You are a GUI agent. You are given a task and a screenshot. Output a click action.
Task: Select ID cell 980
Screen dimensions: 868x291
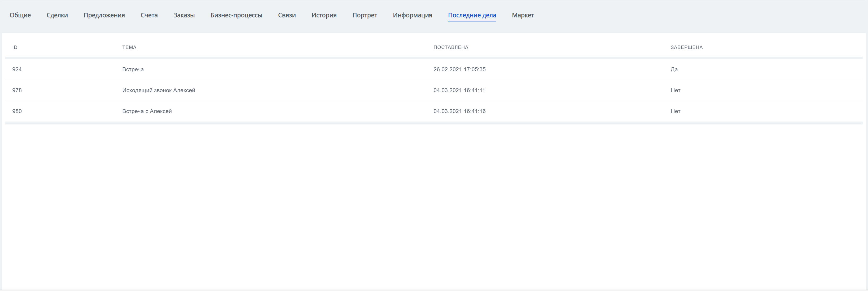tap(17, 111)
